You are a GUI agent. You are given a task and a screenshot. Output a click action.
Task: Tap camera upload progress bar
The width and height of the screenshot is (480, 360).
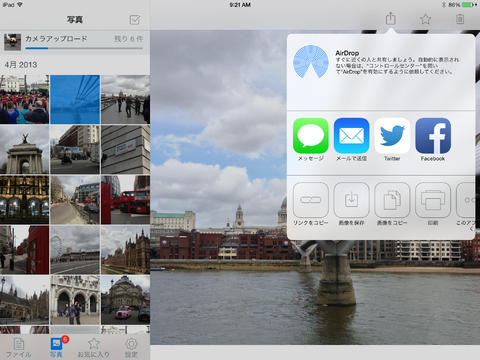(84, 48)
